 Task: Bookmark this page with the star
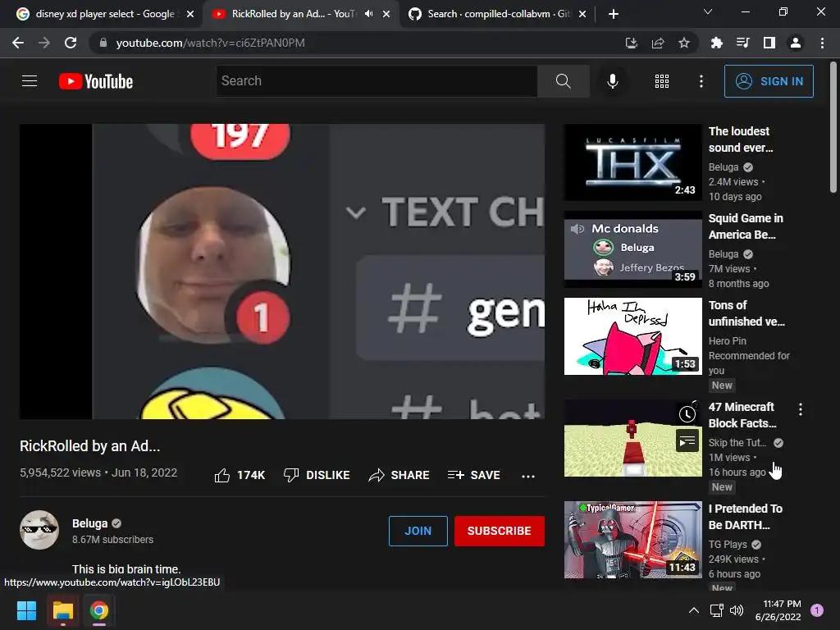point(684,43)
